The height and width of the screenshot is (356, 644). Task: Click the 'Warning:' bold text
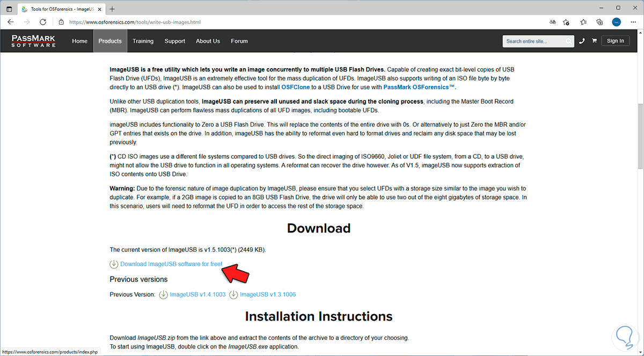pos(122,188)
